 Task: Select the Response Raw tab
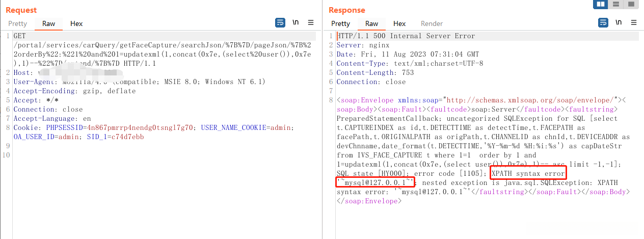(371, 23)
